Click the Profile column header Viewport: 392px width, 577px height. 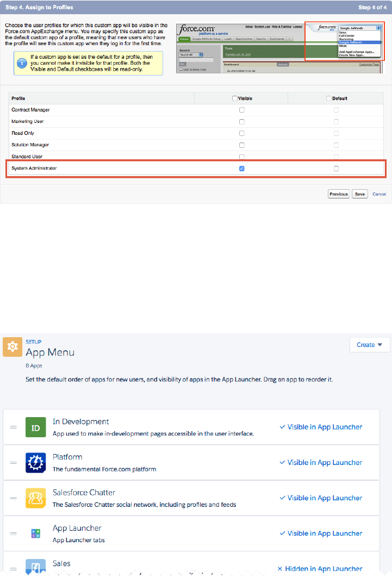[18, 98]
